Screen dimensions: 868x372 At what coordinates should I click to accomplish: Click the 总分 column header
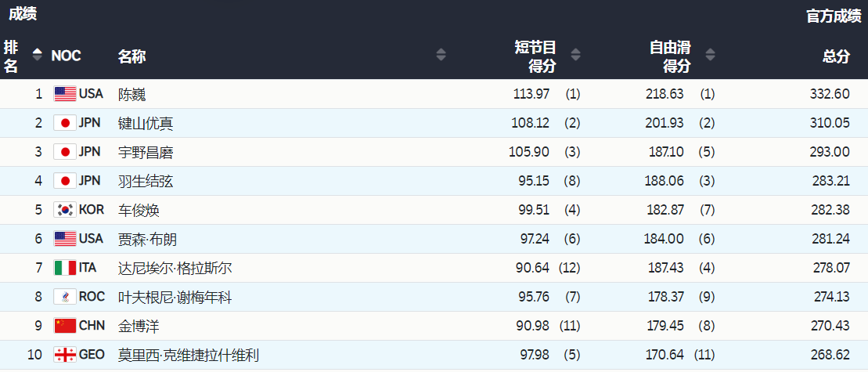tap(835, 56)
